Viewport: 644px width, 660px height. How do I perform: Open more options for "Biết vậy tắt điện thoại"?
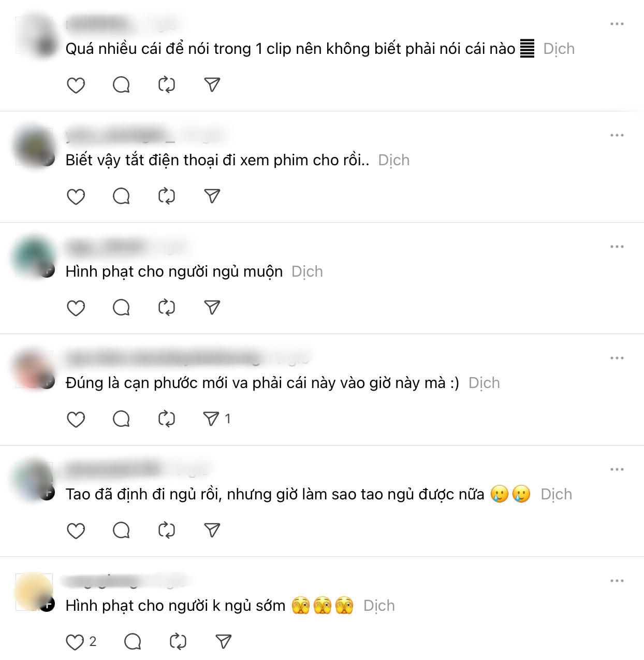617,135
